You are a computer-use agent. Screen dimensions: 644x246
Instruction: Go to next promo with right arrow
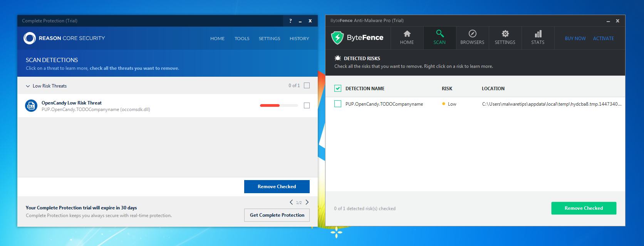click(x=307, y=202)
